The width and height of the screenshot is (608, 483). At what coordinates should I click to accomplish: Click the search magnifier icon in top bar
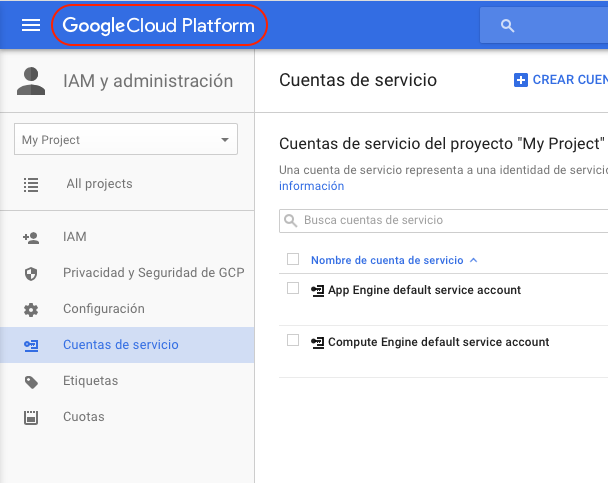pyautogui.click(x=507, y=26)
